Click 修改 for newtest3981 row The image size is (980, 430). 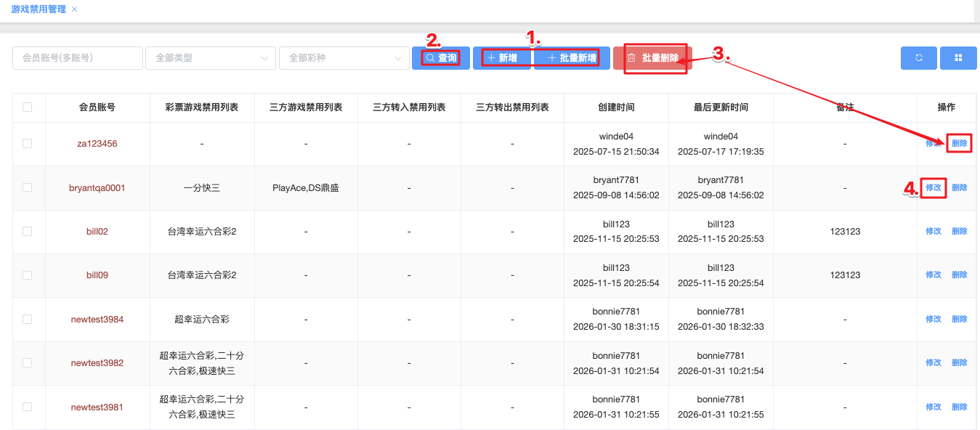pos(933,407)
